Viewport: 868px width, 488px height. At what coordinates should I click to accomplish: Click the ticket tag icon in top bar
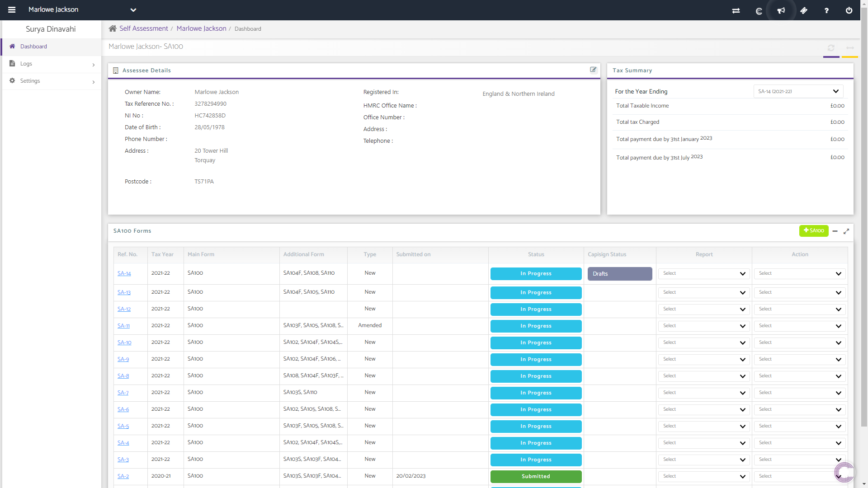click(x=804, y=10)
